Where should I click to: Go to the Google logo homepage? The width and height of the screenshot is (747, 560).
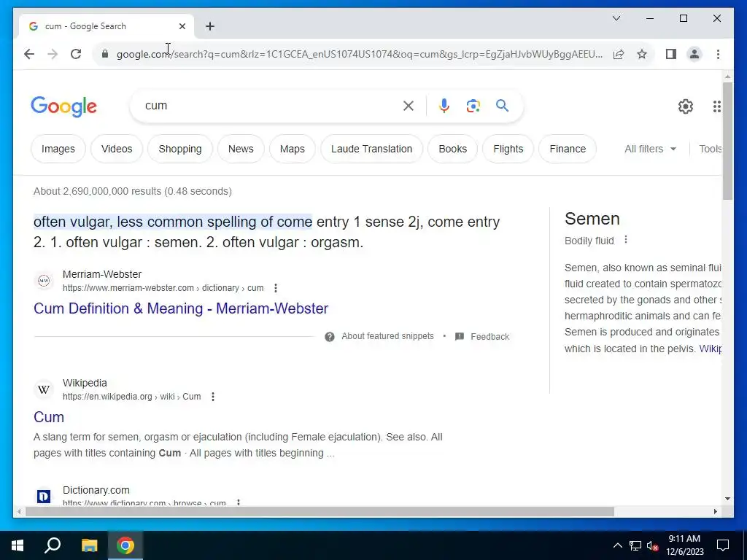tap(64, 106)
